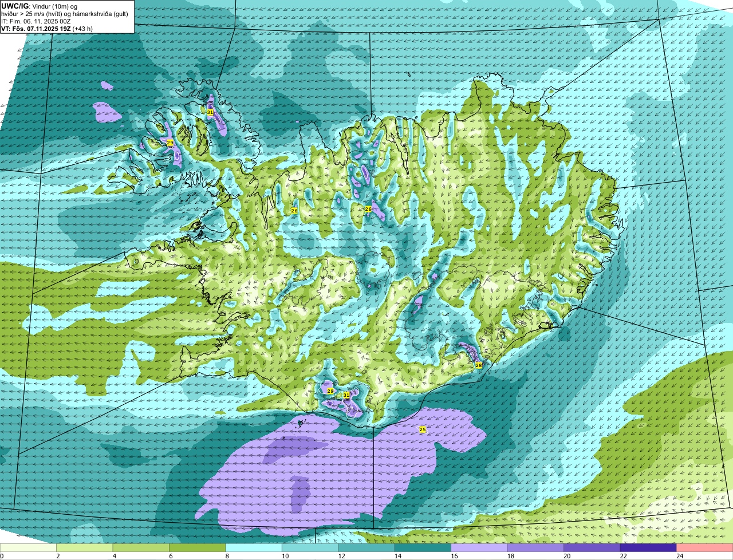Click the 0–2 m/s cream legend swatch
The height and width of the screenshot is (560, 733).
(x=29, y=548)
